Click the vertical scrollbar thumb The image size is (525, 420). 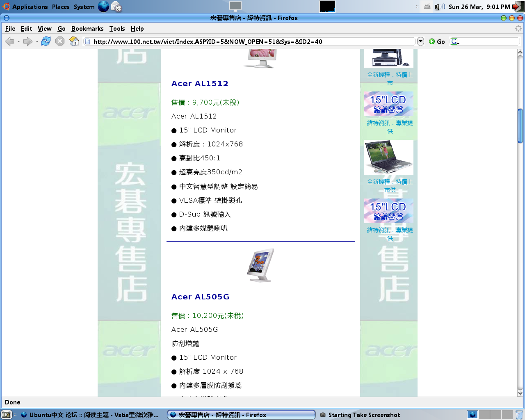coord(520,126)
